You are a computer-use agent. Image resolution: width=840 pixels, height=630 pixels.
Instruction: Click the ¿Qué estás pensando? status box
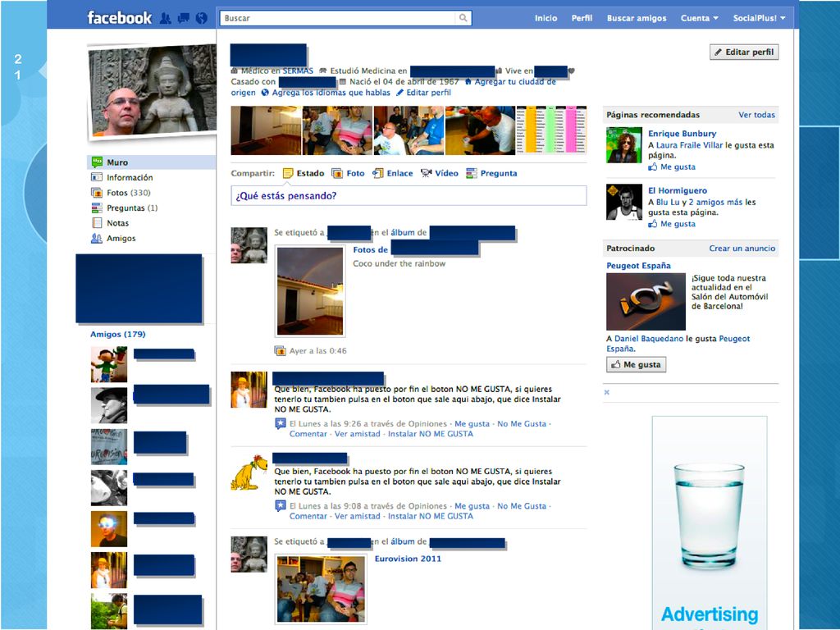pyautogui.click(x=409, y=195)
